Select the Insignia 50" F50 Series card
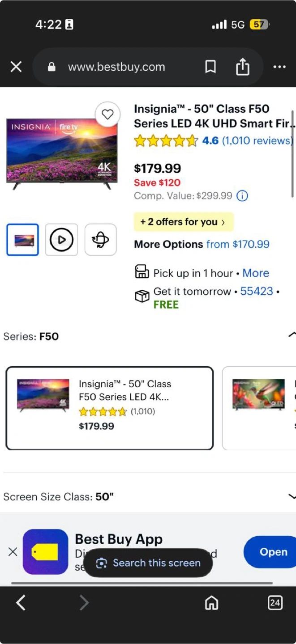 [109, 408]
